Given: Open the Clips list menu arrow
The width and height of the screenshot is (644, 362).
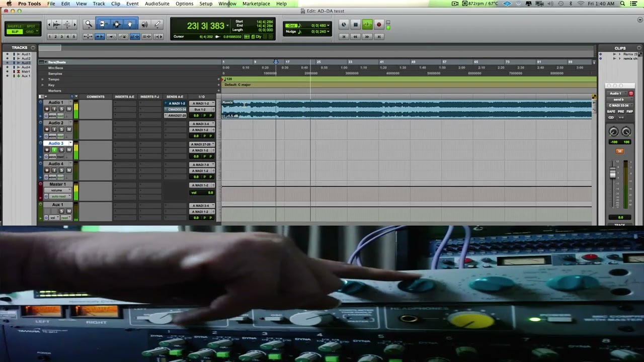Looking at the screenshot, I should coord(640,48).
